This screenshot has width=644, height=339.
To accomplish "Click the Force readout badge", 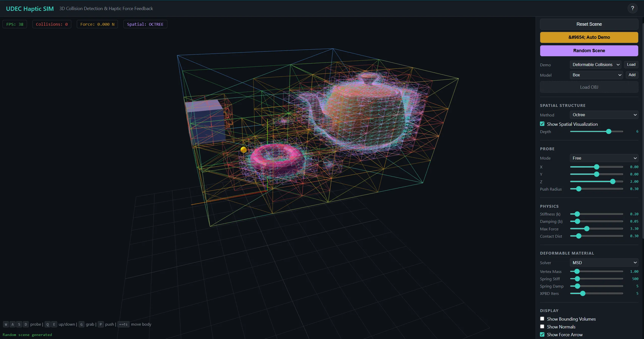I will 97,24.
